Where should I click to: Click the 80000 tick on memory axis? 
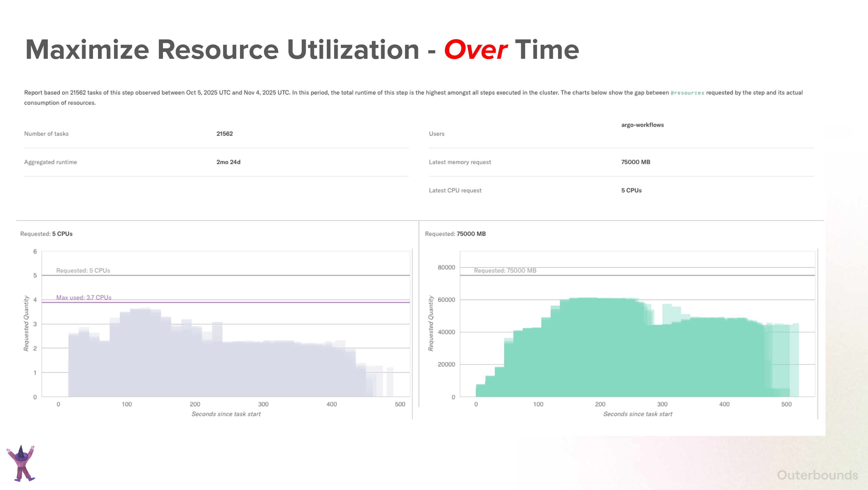tap(446, 267)
